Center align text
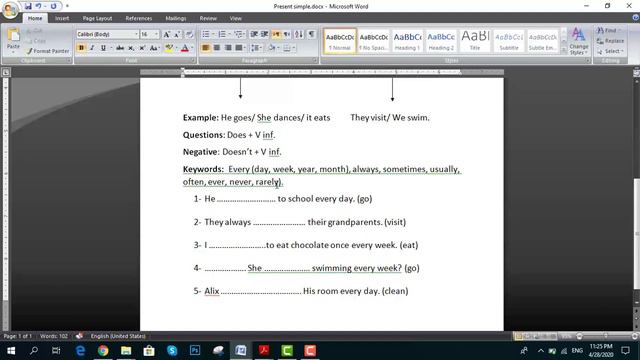 click(x=217, y=48)
